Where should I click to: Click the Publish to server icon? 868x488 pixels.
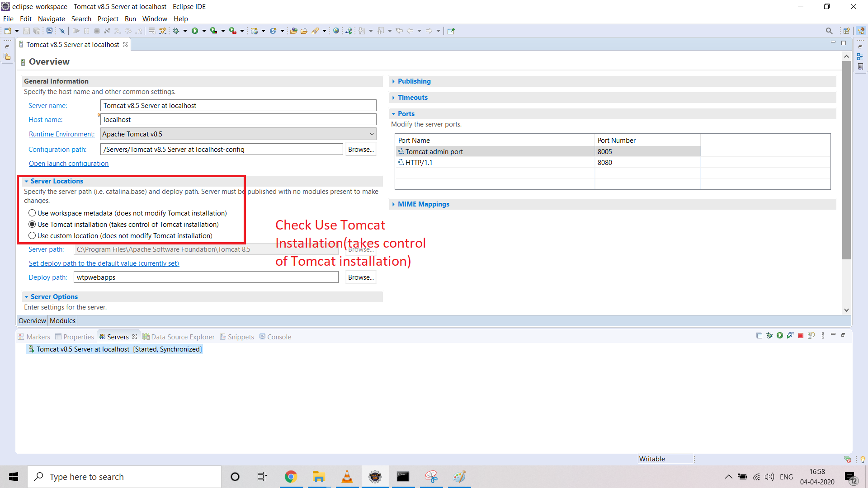tap(811, 335)
